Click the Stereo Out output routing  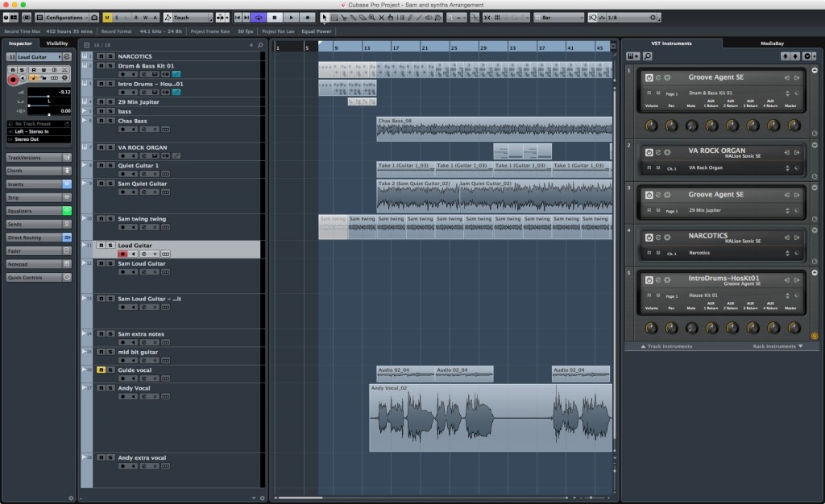[39, 139]
